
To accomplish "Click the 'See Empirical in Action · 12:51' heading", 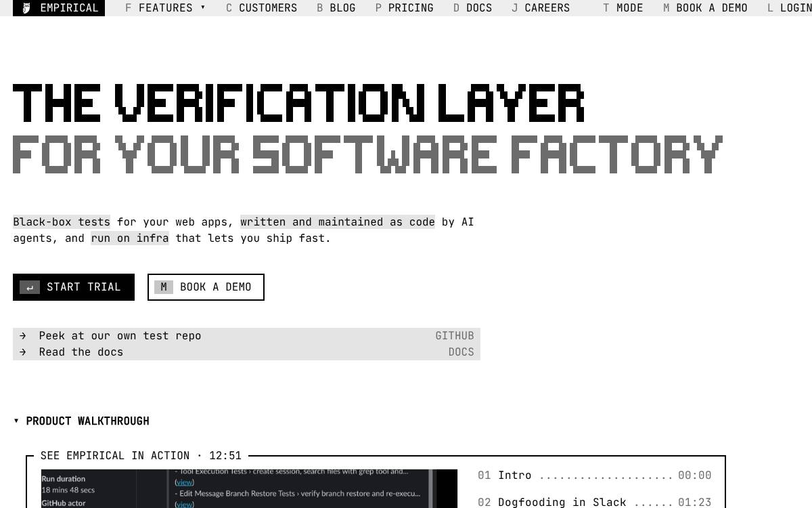I will click(141, 456).
